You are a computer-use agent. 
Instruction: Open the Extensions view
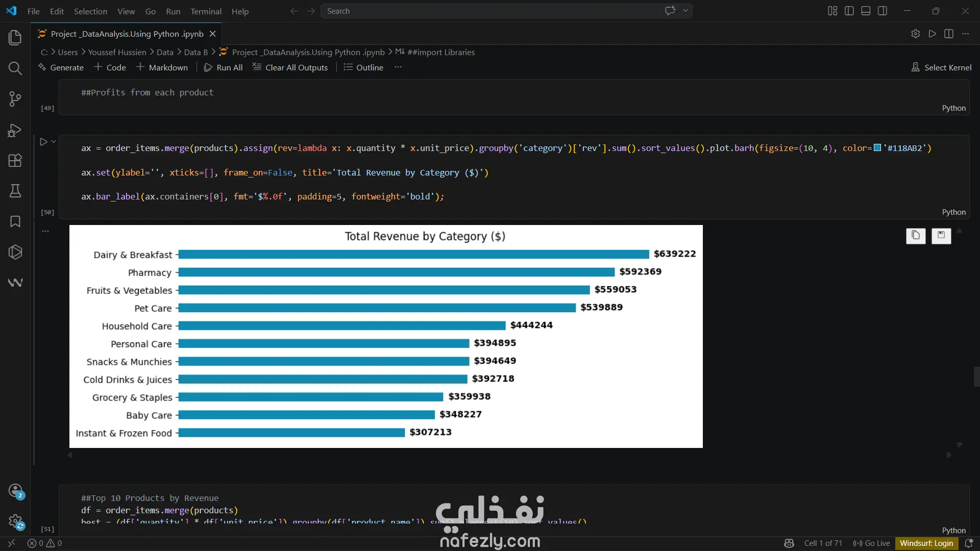point(15,161)
